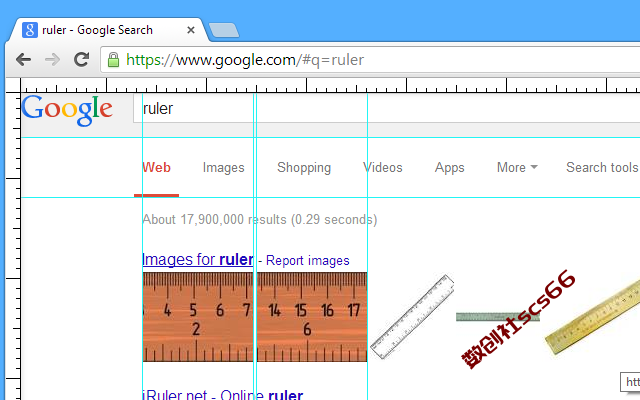Click the search box containing 'ruler'
This screenshot has width=640, height=400.
pyautogui.click(x=386, y=109)
